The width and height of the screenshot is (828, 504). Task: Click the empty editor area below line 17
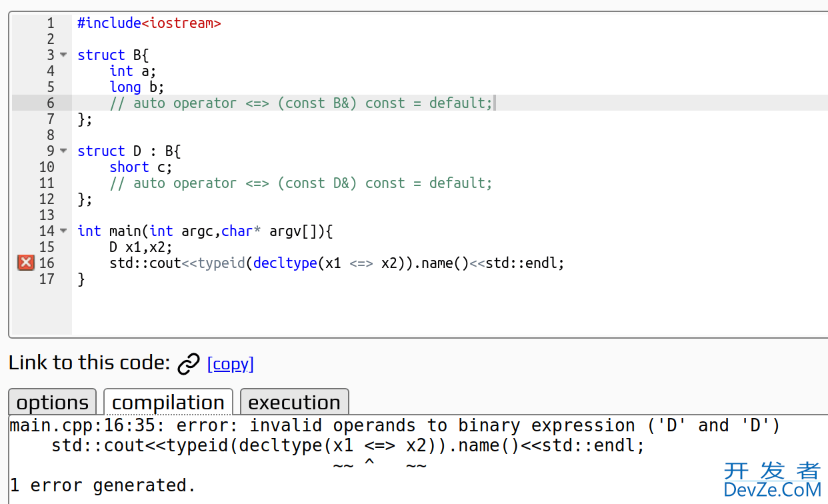[x=450, y=311]
